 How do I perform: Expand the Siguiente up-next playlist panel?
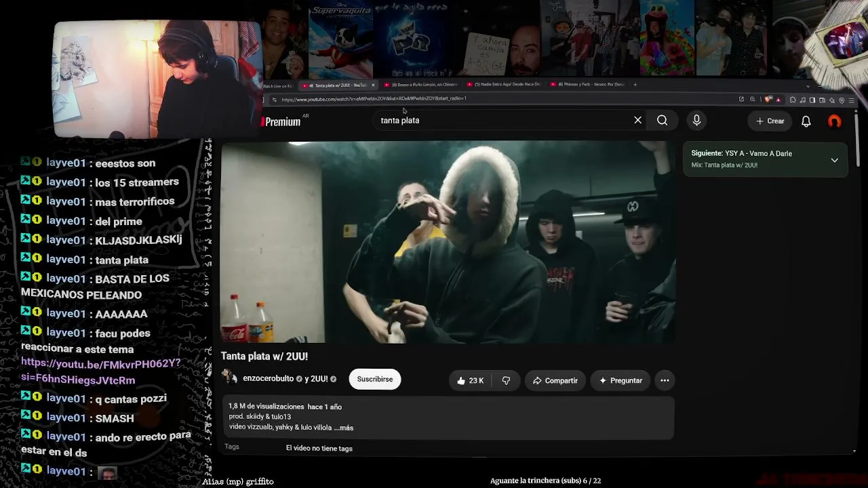(834, 160)
